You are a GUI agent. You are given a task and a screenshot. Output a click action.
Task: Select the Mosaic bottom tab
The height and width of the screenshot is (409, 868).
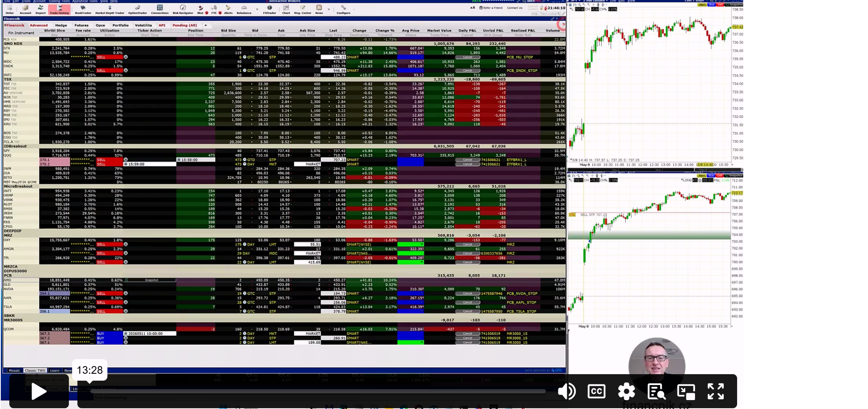click(x=14, y=371)
